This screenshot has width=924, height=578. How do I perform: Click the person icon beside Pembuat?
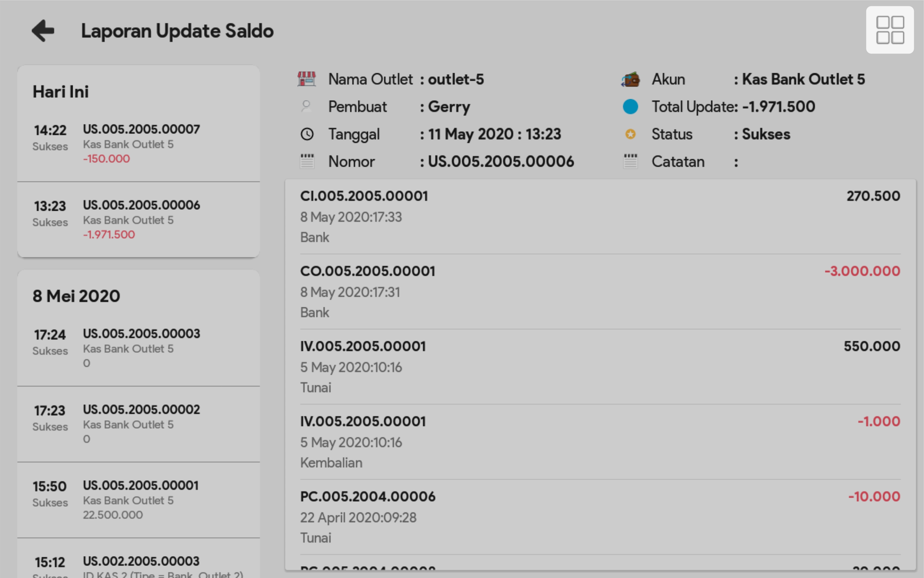coord(306,106)
